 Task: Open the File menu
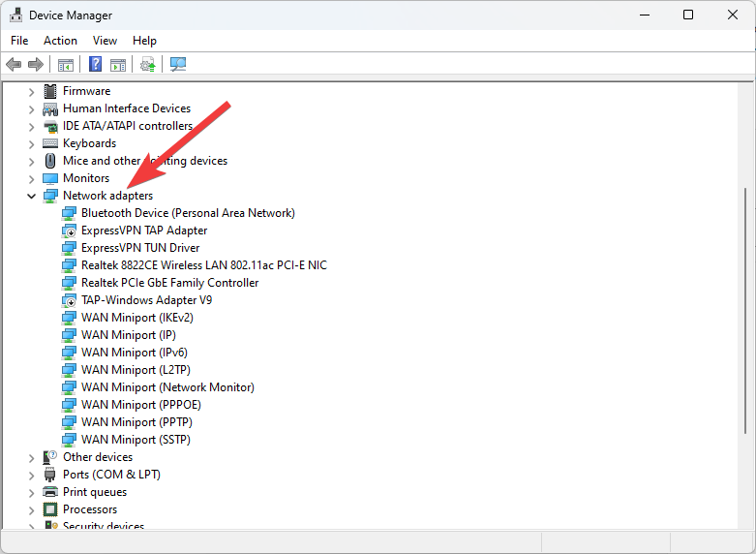tap(19, 41)
